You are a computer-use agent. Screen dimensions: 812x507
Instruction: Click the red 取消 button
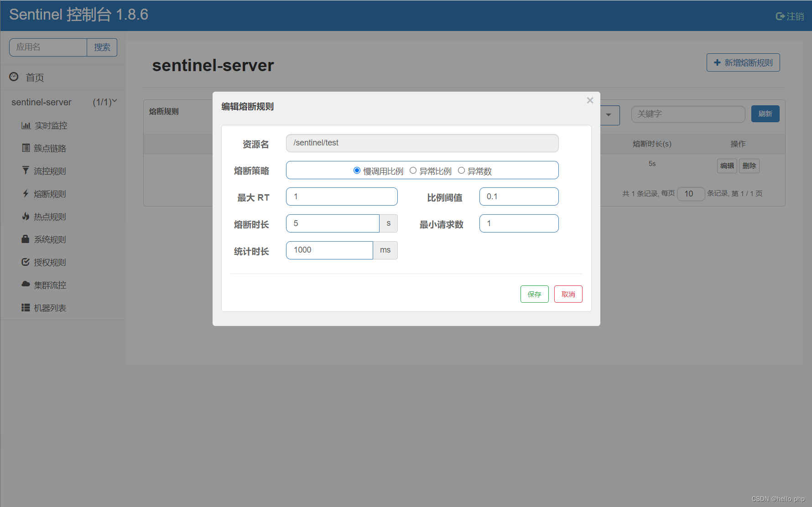(x=568, y=294)
